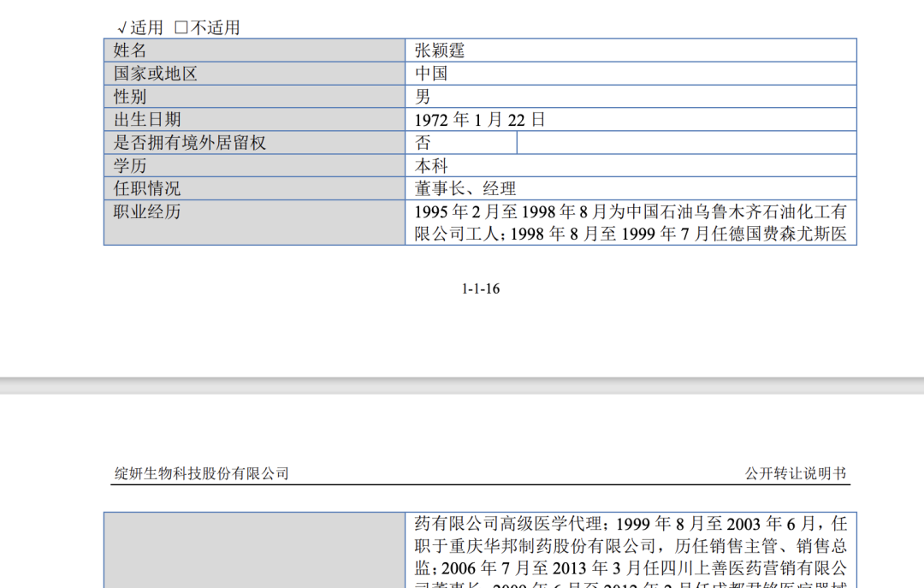Select 是否拥有境外居留权 label cell

[x=255, y=142]
